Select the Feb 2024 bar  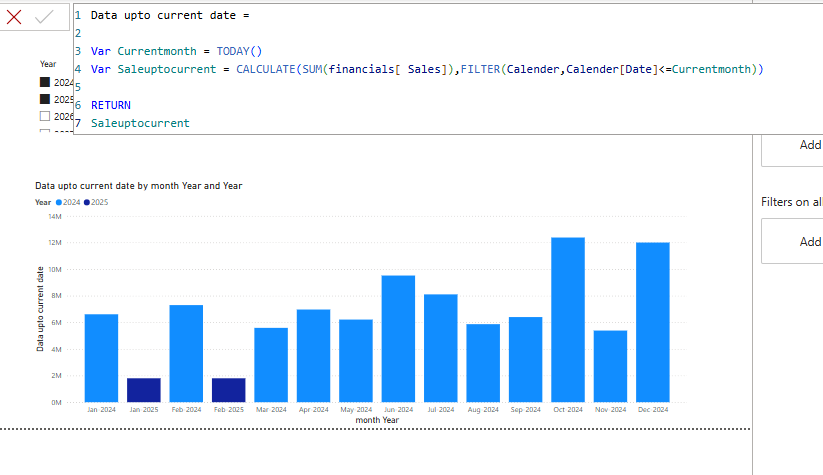[186, 353]
